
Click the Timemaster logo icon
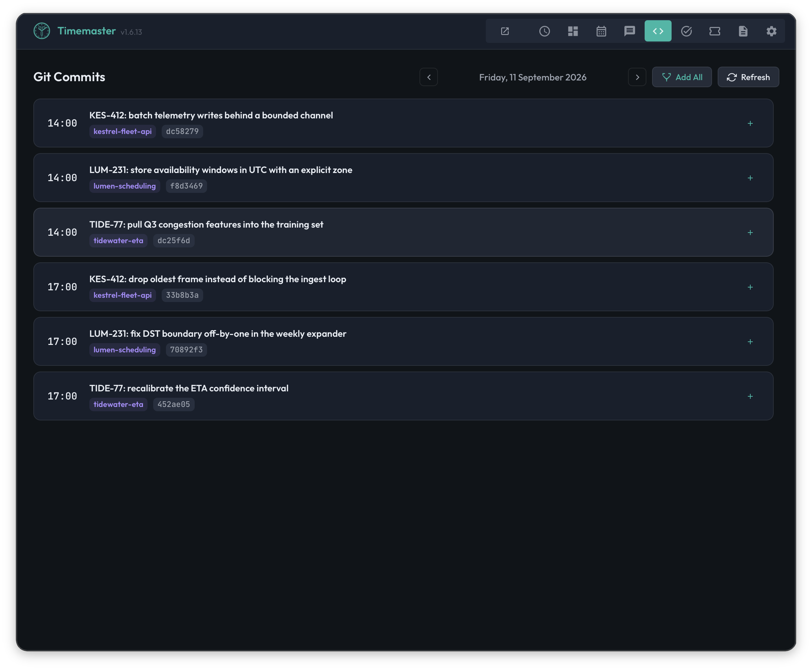(x=42, y=31)
